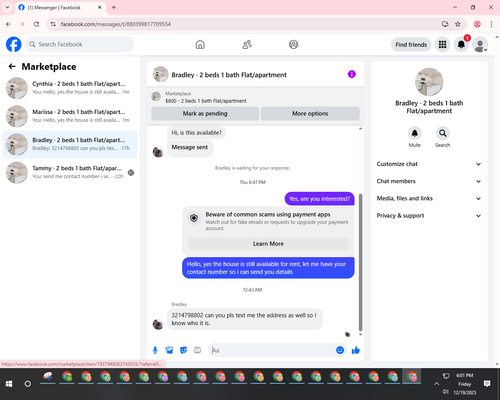This screenshot has height=400, width=500.
Task: Open Cortana circle on taskbar
Action: coord(28,384)
